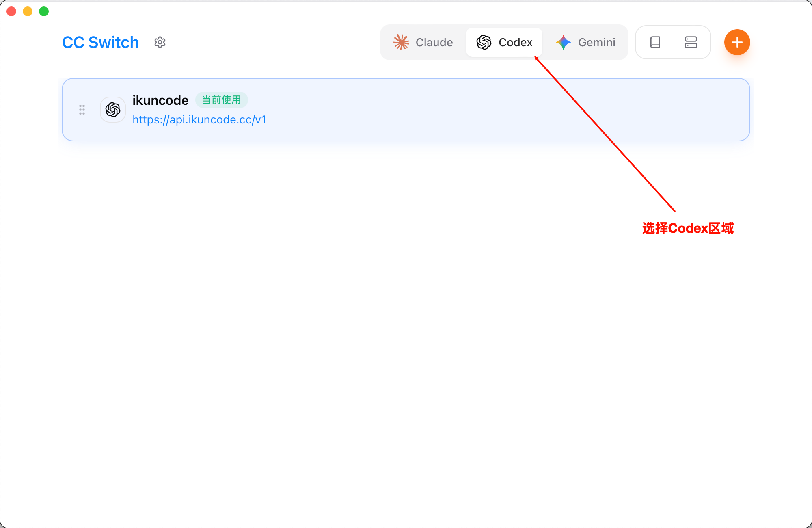Open the server stack icon panel
Image resolution: width=812 pixels, height=528 pixels.
click(x=691, y=42)
